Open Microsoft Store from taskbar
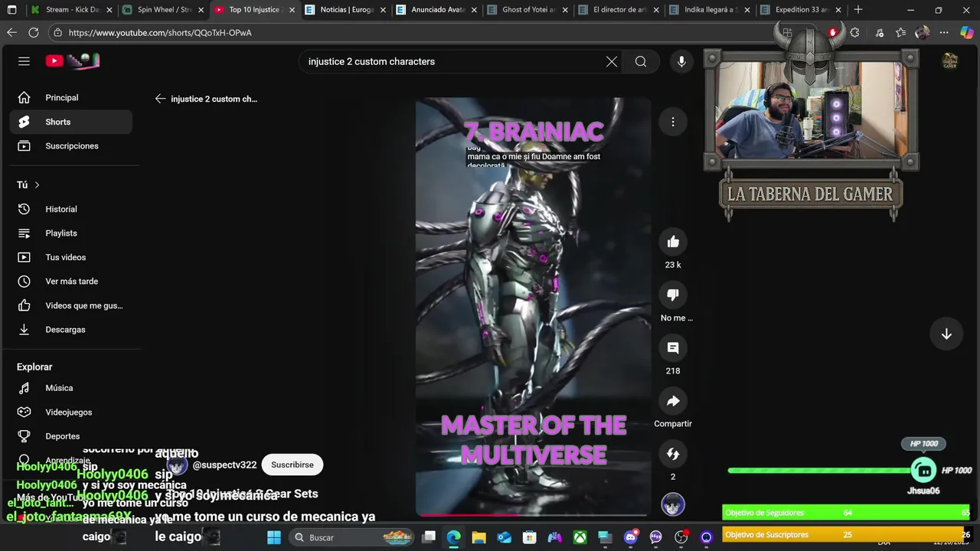 [530, 537]
